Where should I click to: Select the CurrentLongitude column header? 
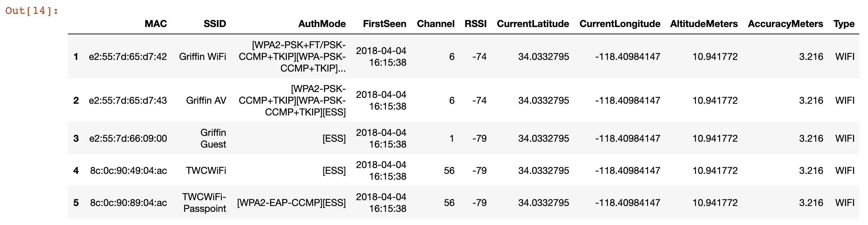point(620,24)
